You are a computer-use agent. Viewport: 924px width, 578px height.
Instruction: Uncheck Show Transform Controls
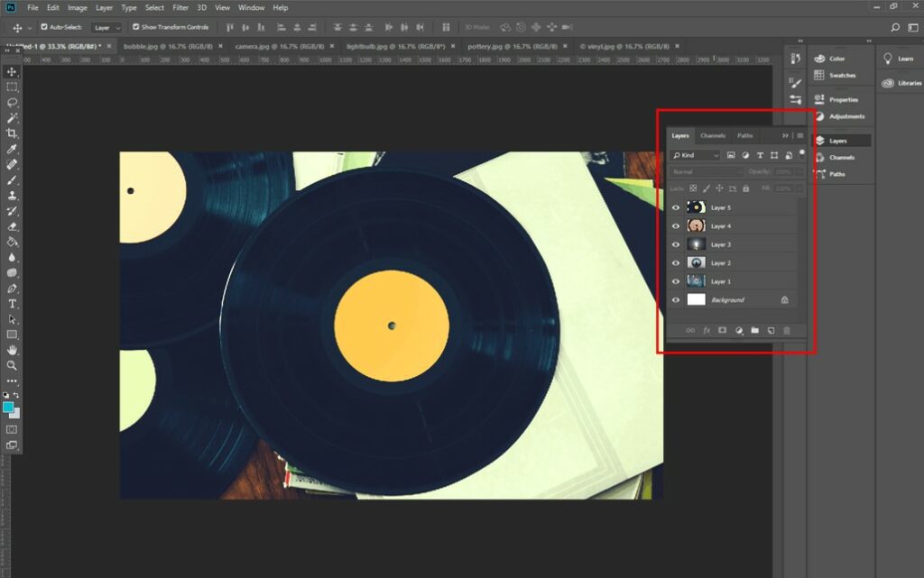click(x=136, y=27)
